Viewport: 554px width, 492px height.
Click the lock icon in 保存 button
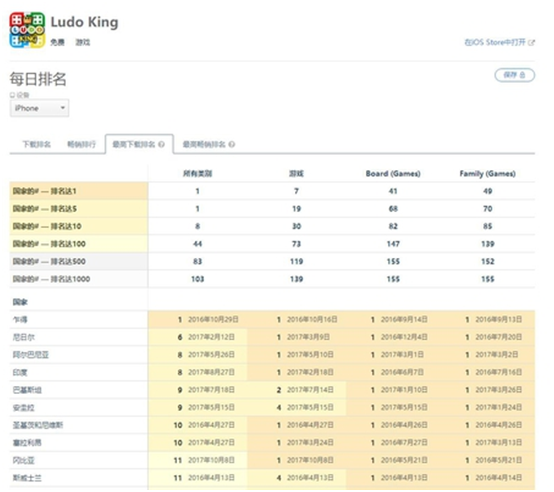click(x=522, y=75)
